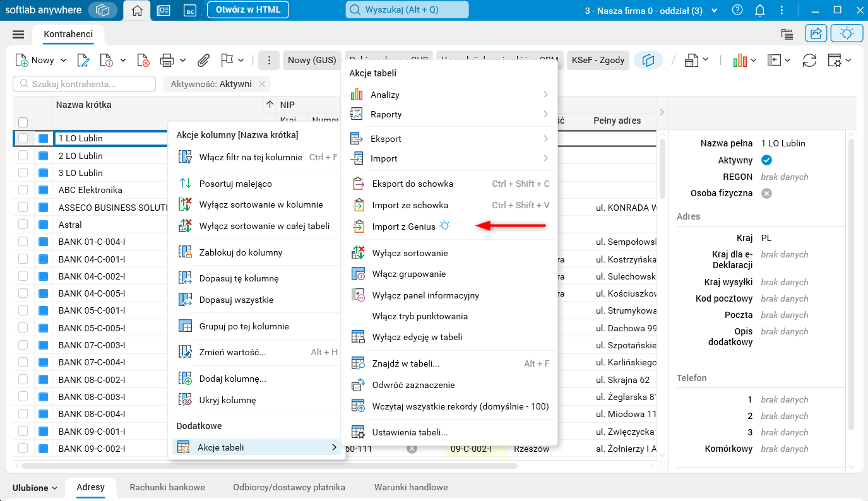Open the Nowy dropdown arrow
868x501 pixels.
[63, 61]
